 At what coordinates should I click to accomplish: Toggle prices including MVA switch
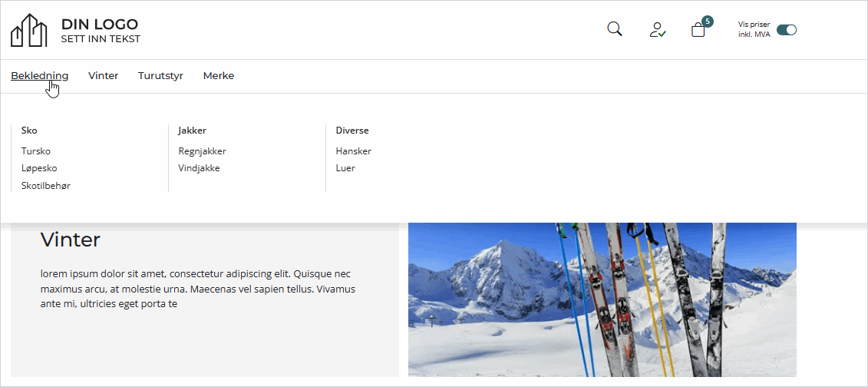pos(787,30)
